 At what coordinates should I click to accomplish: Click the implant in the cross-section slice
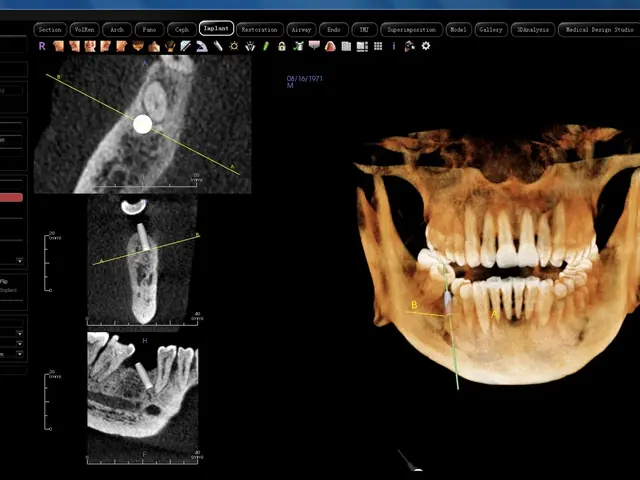143,237
